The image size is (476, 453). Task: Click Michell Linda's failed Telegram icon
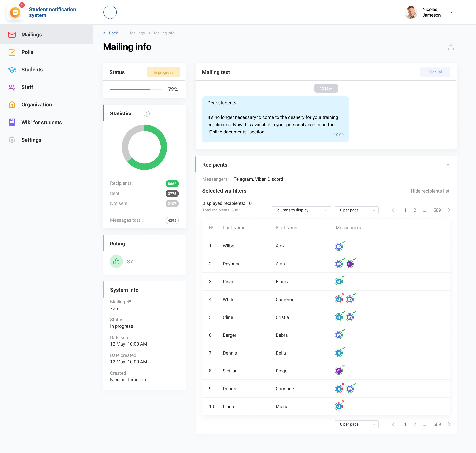pyautogui.click(x=339, y=407)
